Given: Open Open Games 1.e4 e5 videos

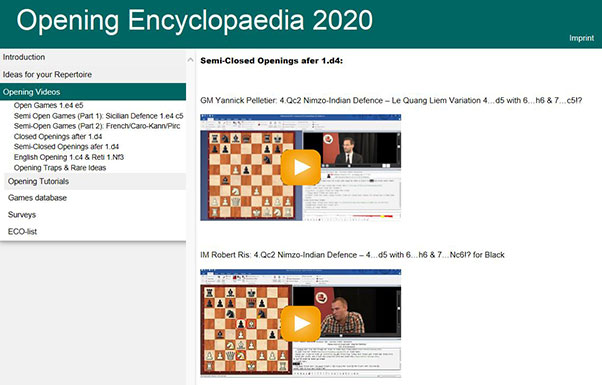Looking at the screenshot, I should click(x=48, y=105).
